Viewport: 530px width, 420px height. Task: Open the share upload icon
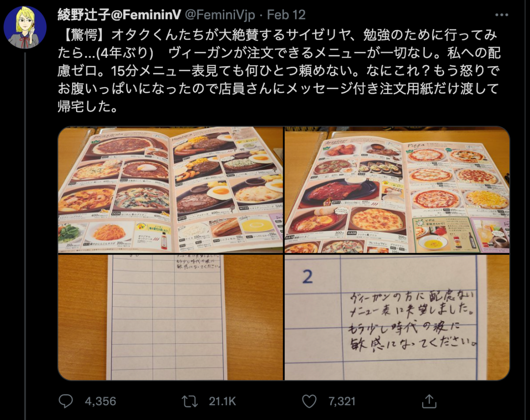pyautogui.click(x=429, y=401)
